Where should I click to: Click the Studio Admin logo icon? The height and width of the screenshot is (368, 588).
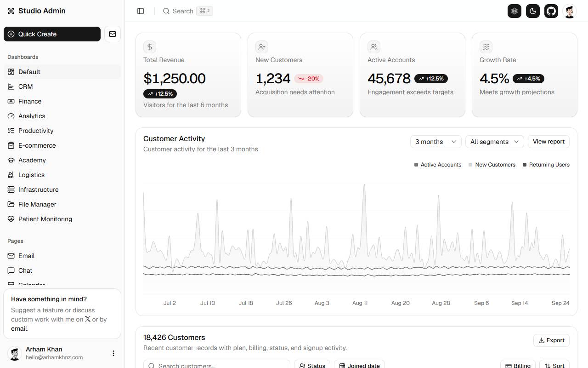click(x=11, y=11)
